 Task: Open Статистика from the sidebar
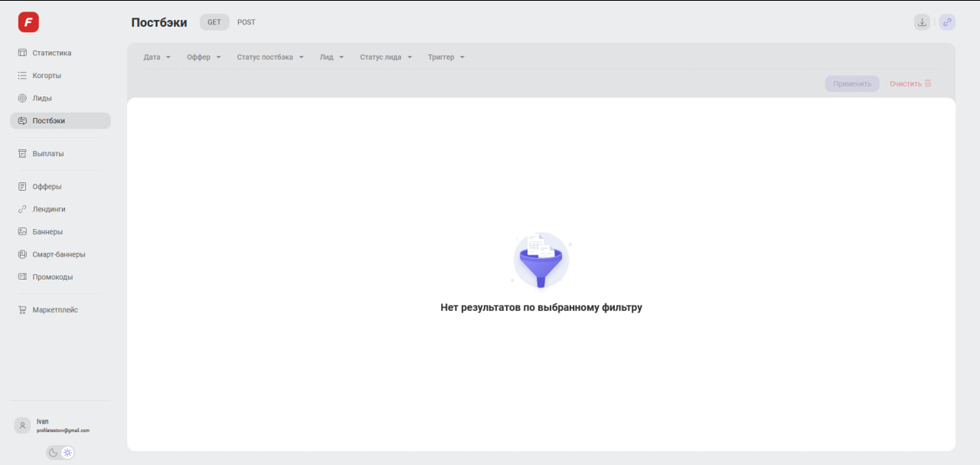click(x=51, y=53)
